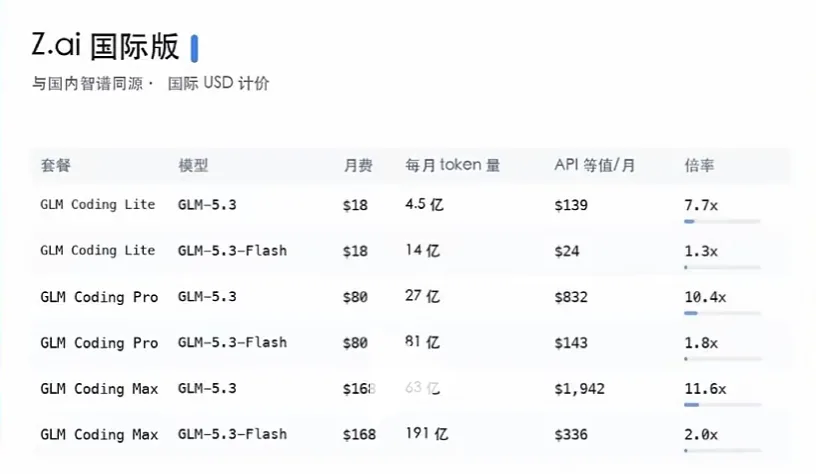
Task: Click the 倍率 column header
Action: [x=699, y=165]
